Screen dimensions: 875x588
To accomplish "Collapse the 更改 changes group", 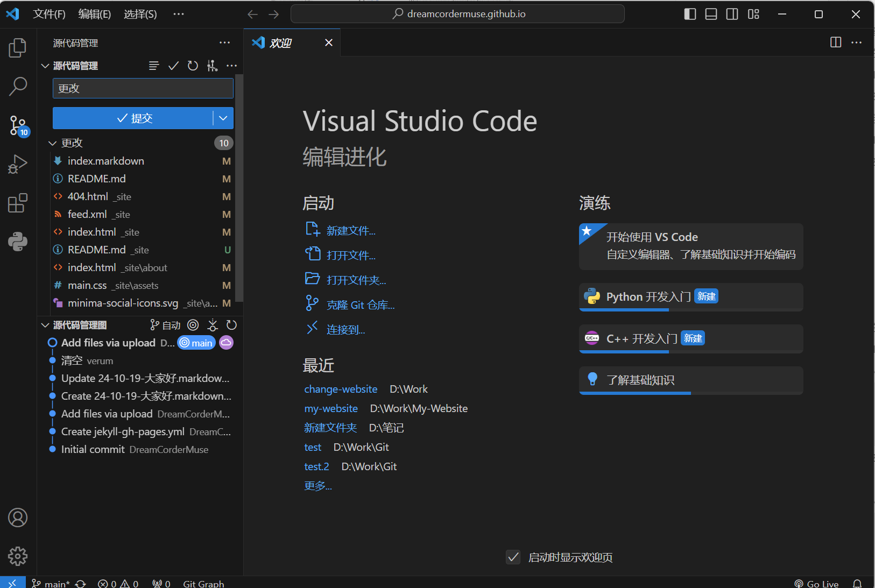I will coord(53,143).
